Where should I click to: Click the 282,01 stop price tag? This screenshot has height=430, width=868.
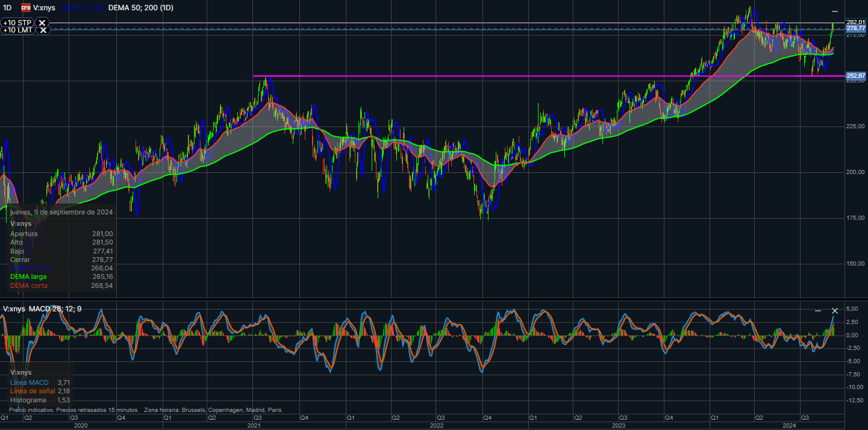(x=855, y=22)
